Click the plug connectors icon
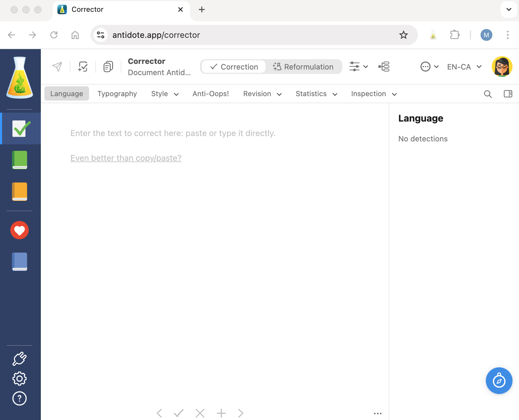Image resolution: width=519 pixels, height=420 pixels. [x=20, y=359]
